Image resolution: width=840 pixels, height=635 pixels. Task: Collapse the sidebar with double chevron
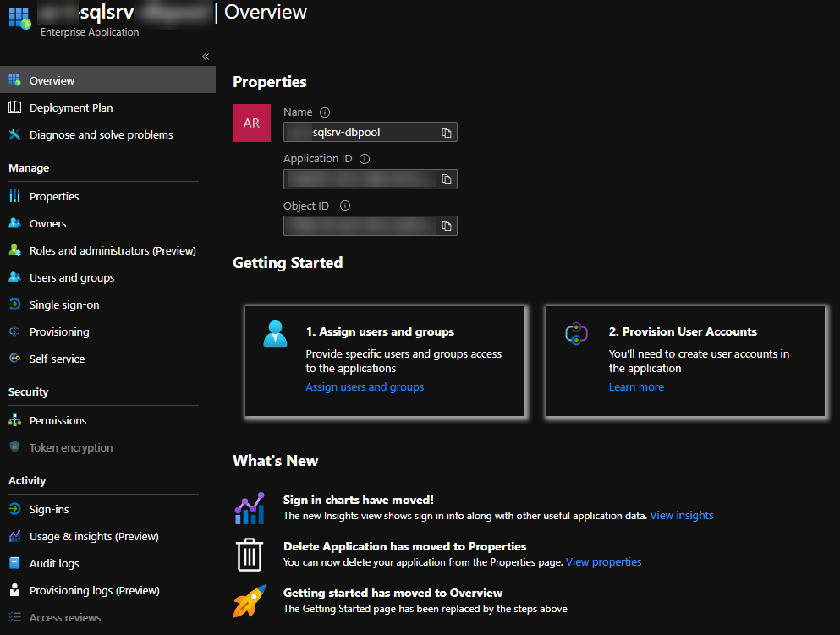click(x=206, y=57)
